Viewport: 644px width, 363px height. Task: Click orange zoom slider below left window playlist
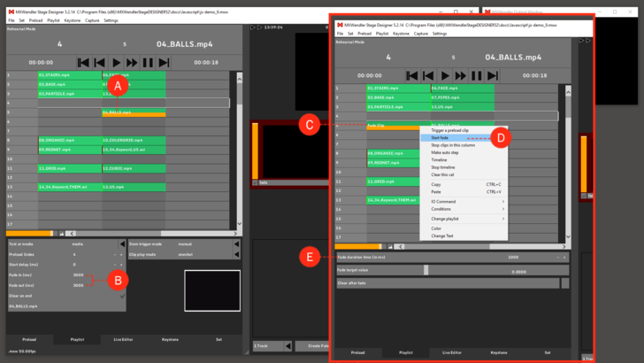coord(29,234)
